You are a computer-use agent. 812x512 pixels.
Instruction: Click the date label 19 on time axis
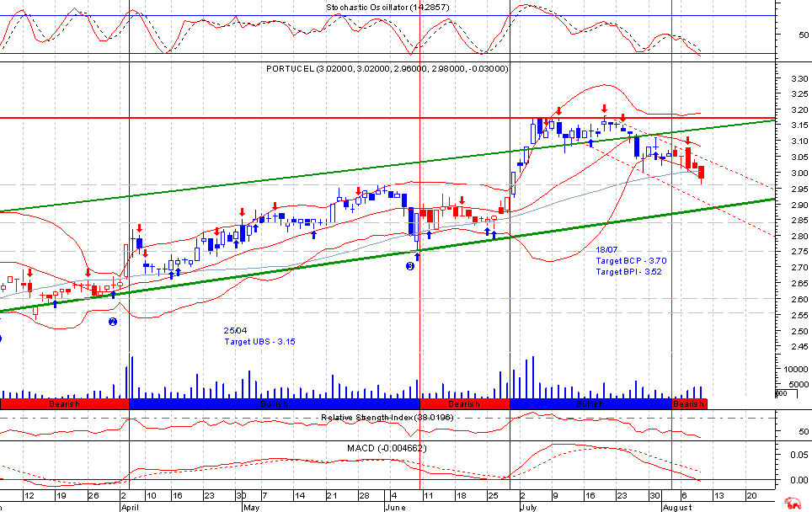[x=61, y=496]
